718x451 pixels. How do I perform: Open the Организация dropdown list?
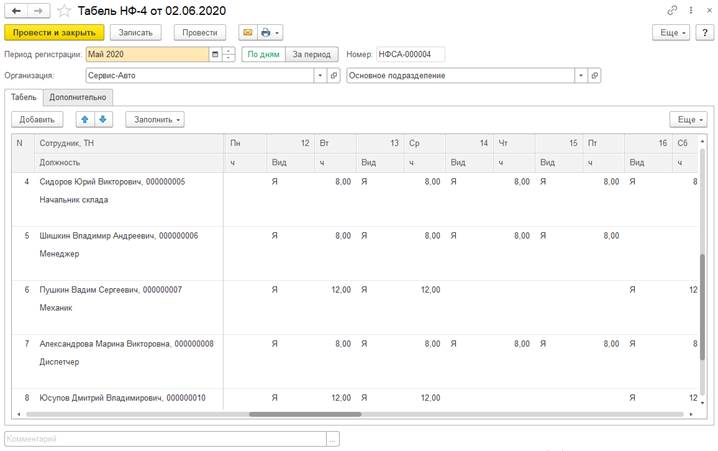[x=320, y=75]
